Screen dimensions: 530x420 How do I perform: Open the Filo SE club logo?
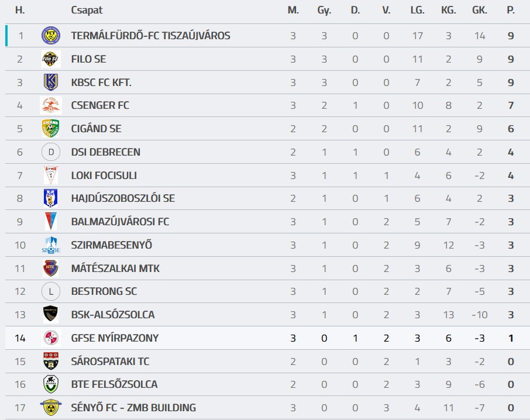click(x=51, y=59)
